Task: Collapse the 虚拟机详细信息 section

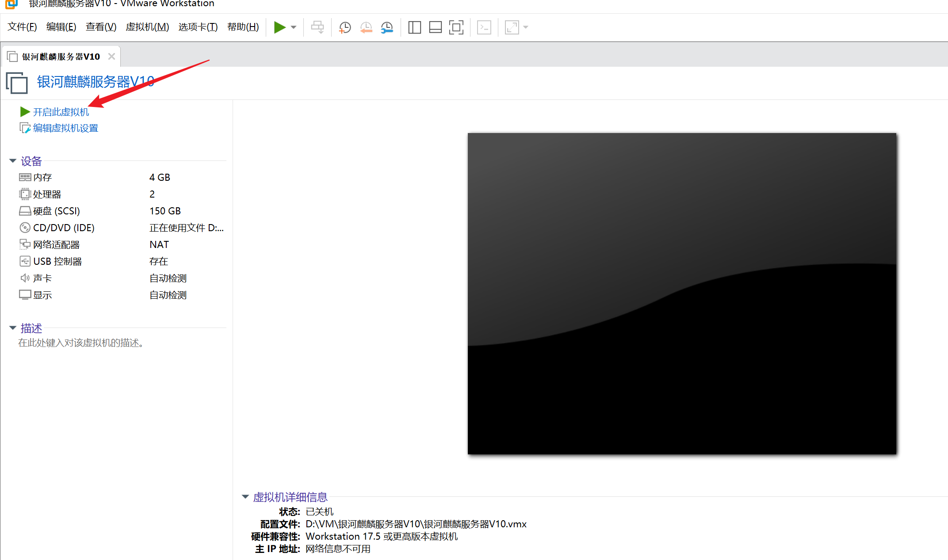Action: (245, 497)
